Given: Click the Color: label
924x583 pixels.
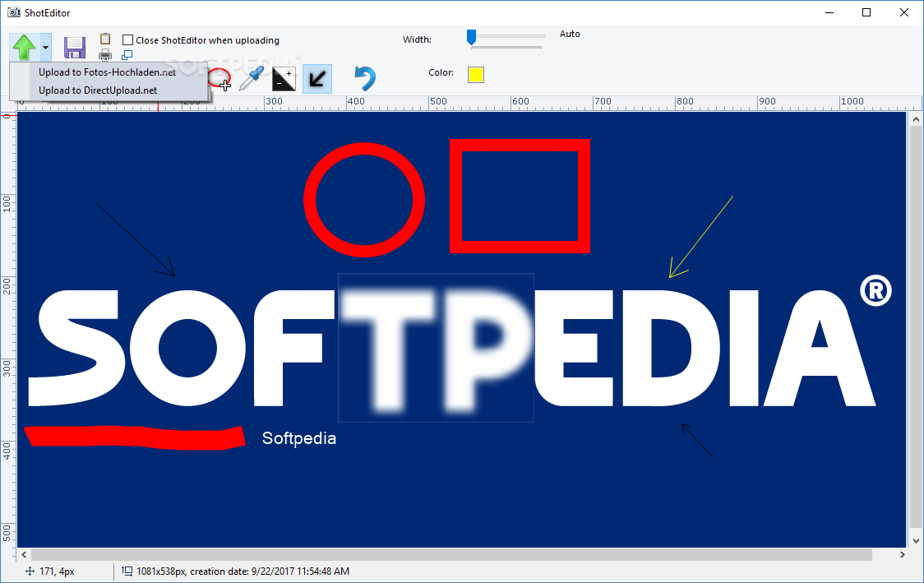Looking at the screenshot, I should click(x=441, y=72).
